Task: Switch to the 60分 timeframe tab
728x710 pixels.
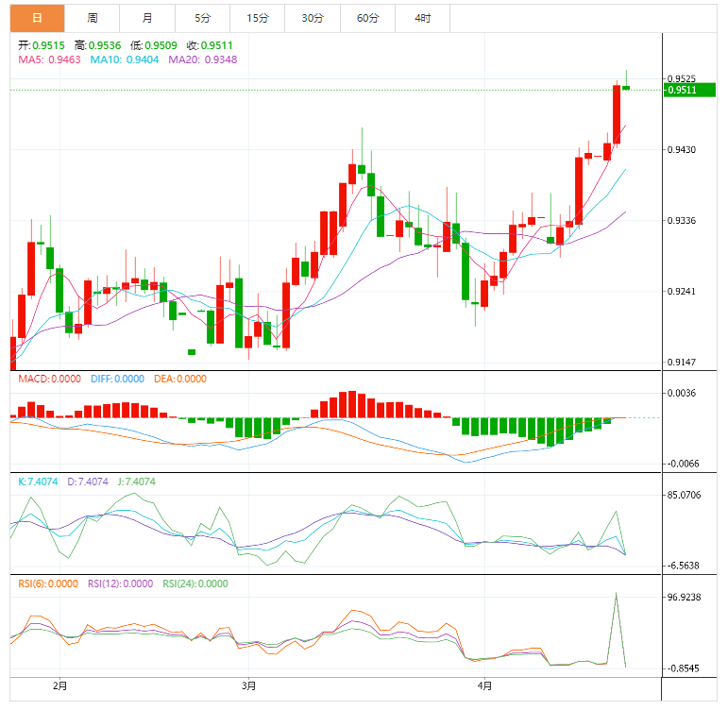Action: tap(367, 18)
